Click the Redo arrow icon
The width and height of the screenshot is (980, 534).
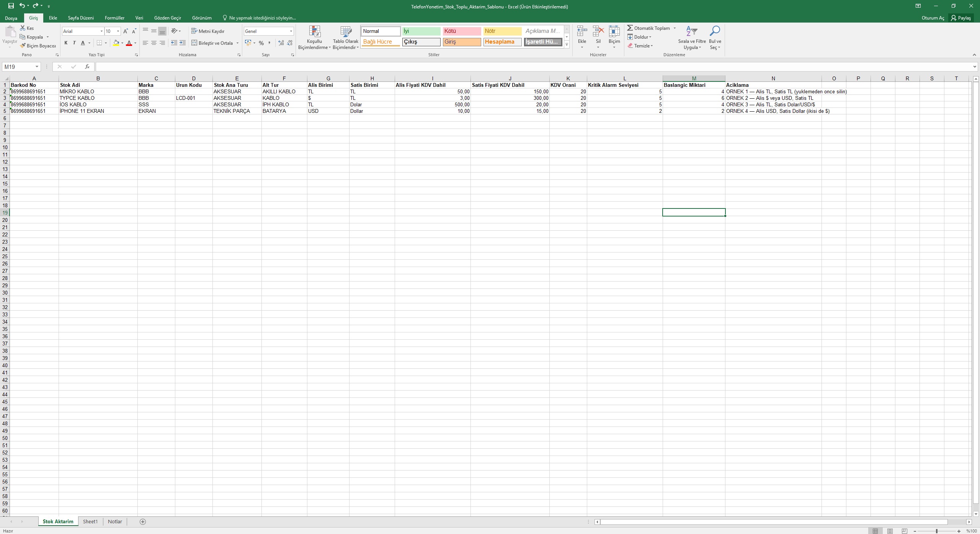36,6
